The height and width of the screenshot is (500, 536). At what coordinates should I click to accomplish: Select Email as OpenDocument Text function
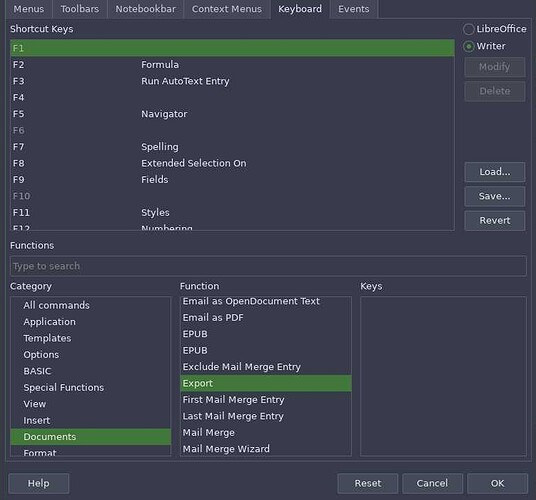click(x=266, y=301)
